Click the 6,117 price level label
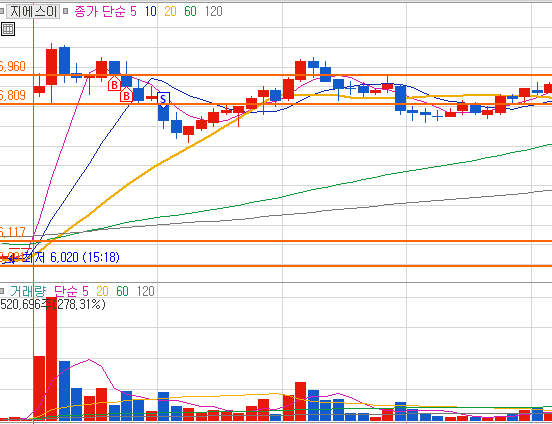The image size is (552, 424). pyautogui.click(x=13, y=232)
